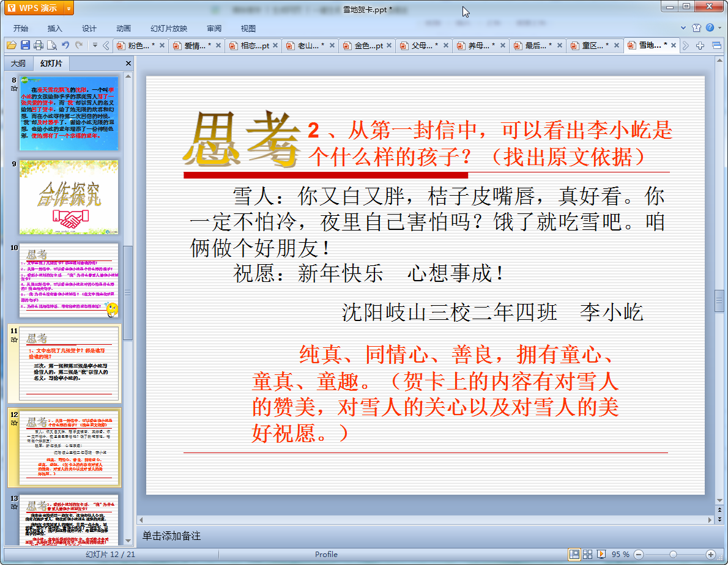Open the 设计 menu

click(89, 28)
